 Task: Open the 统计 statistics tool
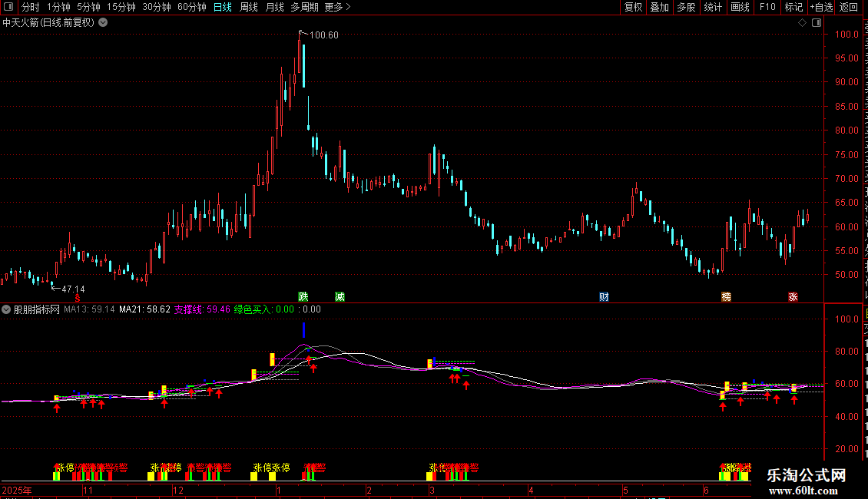click(712, 7)
